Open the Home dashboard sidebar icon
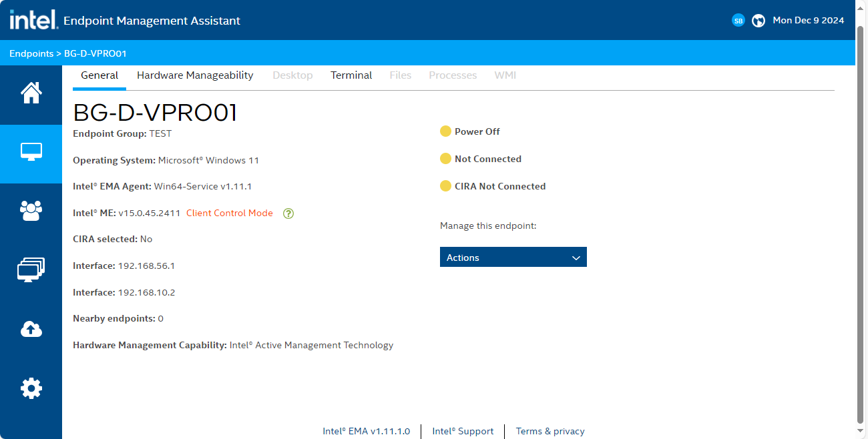Viewport: 868px width, 439px height. click(31, 93)
